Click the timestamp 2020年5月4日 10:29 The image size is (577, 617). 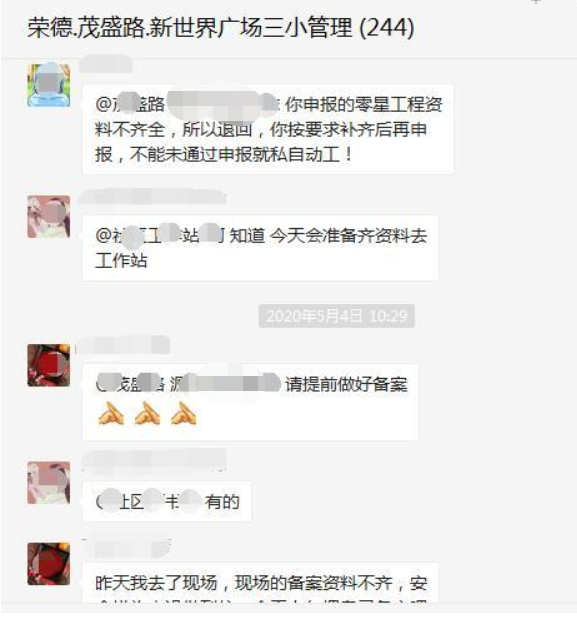(337, 316)
